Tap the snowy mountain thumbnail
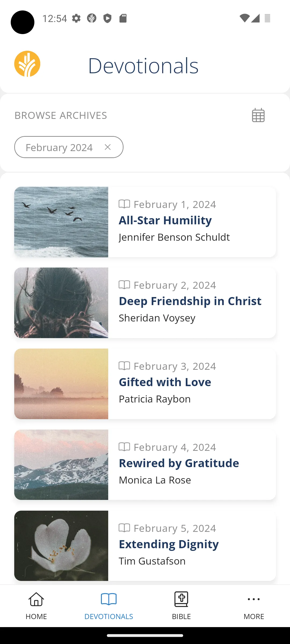 [x=61, y=465]
